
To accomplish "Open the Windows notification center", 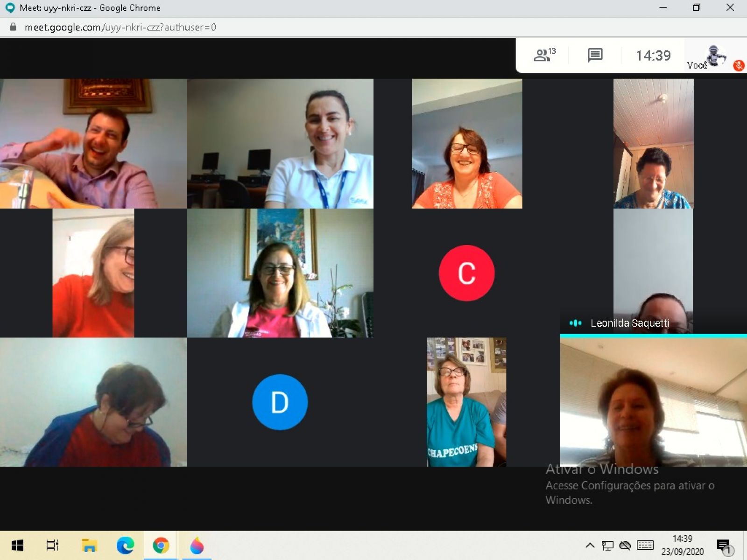I will click(x=724, y=545).
